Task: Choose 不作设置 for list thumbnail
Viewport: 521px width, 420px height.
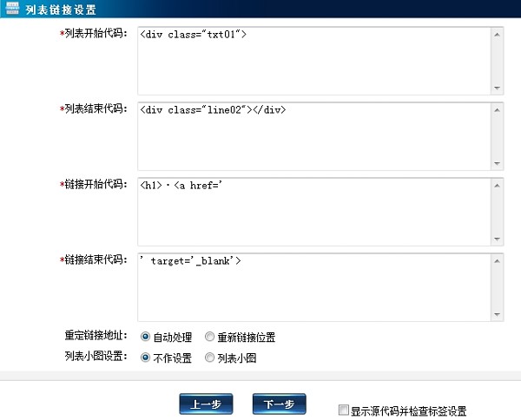Action: pos(145,357)
